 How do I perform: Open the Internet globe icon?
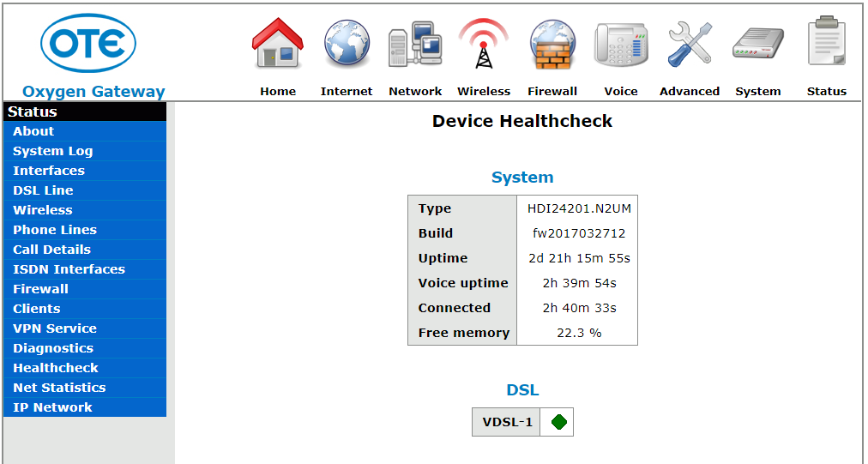click(x=347, y=44)
